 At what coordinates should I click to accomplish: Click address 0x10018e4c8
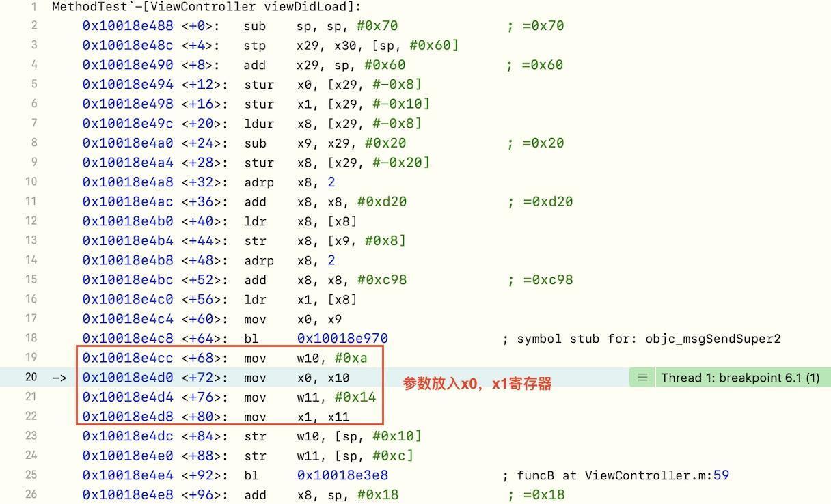click(128, 339)
